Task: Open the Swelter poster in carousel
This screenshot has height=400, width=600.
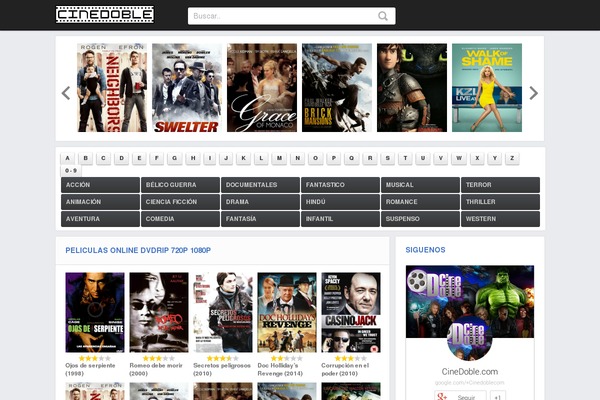Action: [187, 88]
